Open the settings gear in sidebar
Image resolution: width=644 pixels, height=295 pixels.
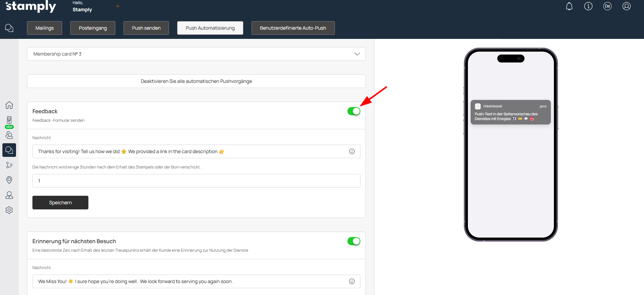[9, 210]
